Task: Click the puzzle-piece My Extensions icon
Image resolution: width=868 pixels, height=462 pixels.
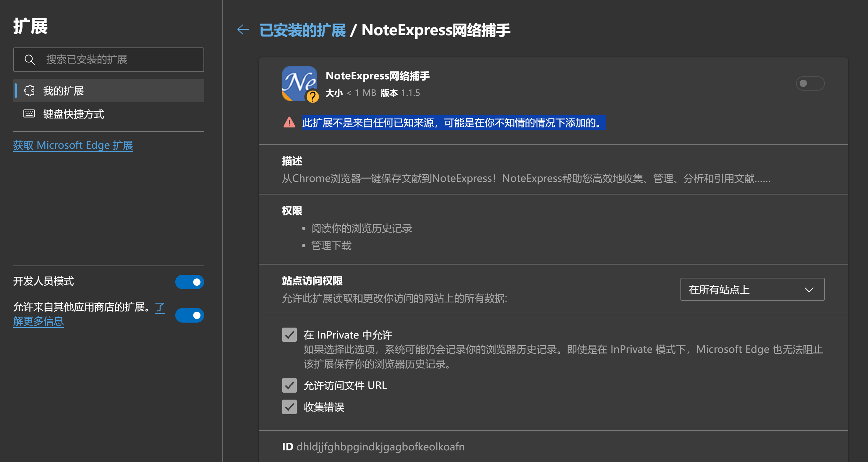Action: pos(29,91)
